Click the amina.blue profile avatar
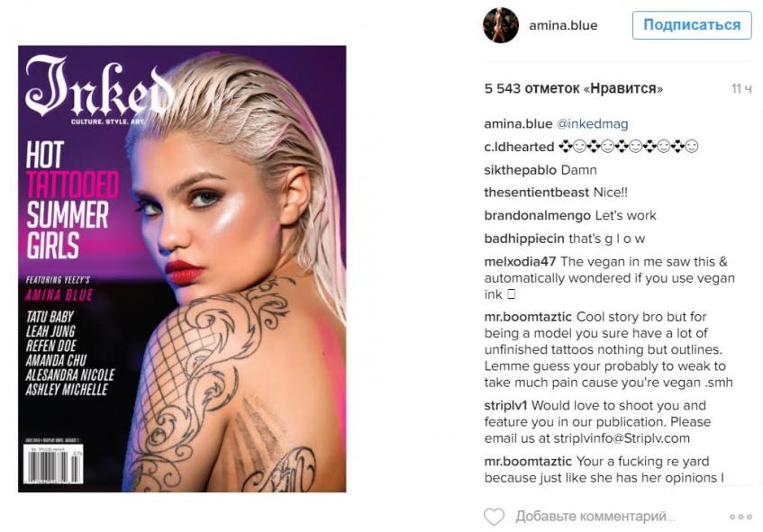763x532 pixels. pos(501,25)
